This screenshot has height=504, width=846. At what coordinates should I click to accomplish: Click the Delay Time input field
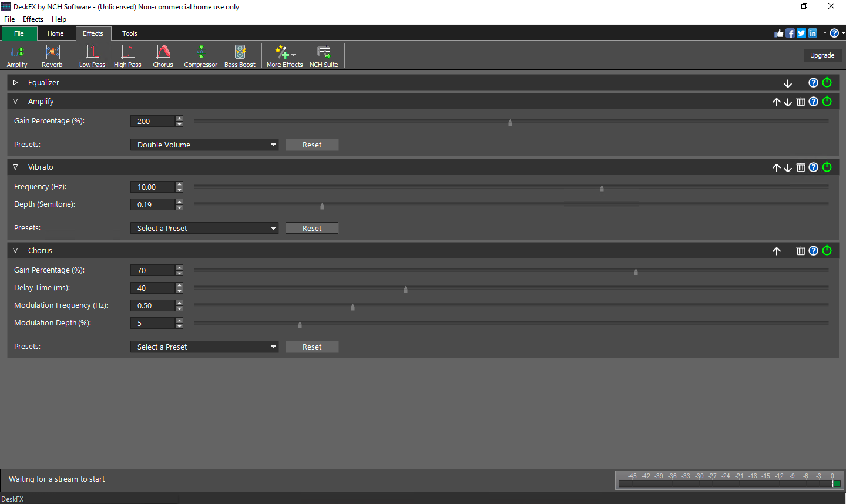point(152,287)
